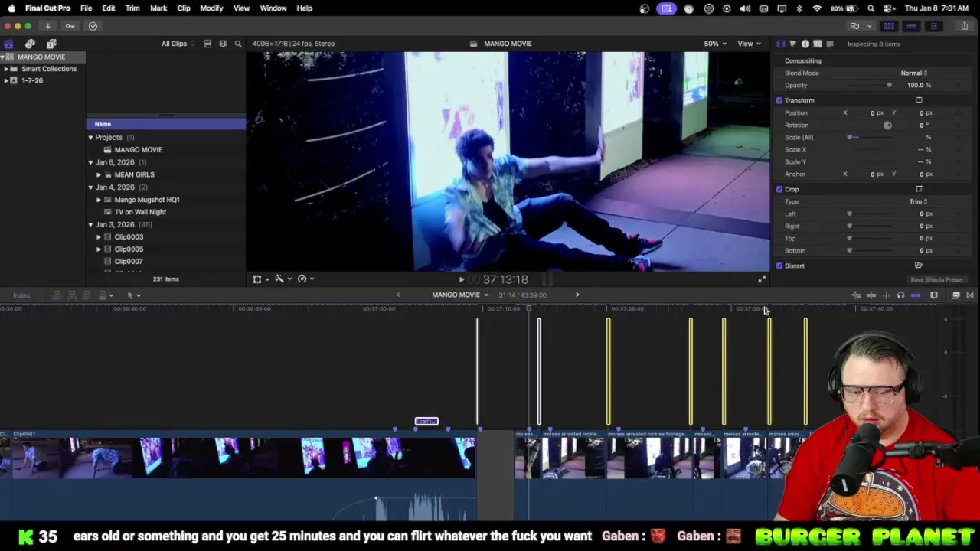Expand Smart Collections folder
The image size is (980, 551).
tap(6, 69)
